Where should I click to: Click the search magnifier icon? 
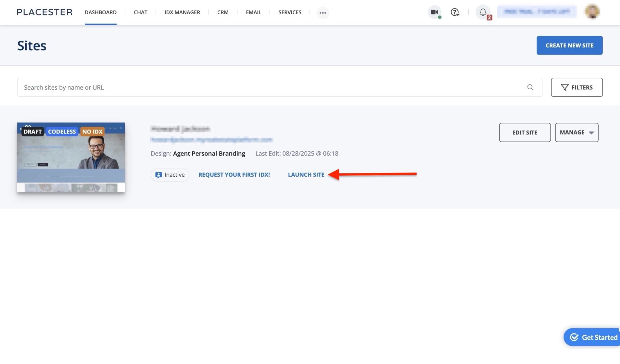coord(530,87)
